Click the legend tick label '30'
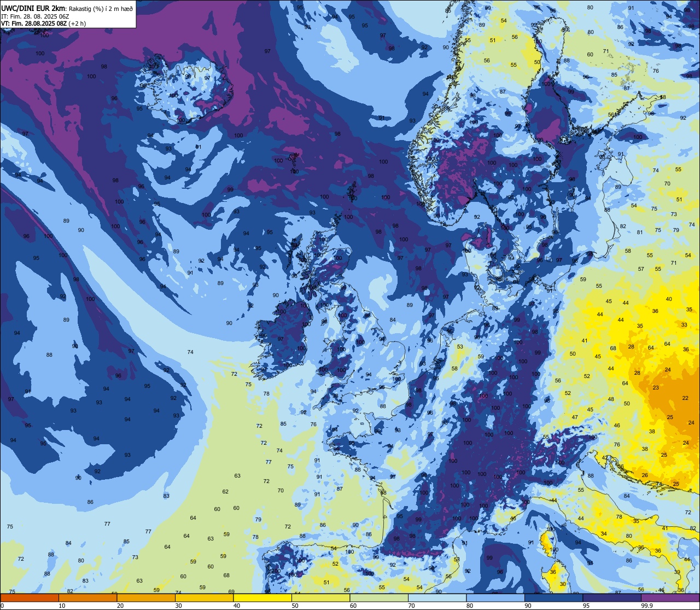700x610 pixels. coord(178,606)
